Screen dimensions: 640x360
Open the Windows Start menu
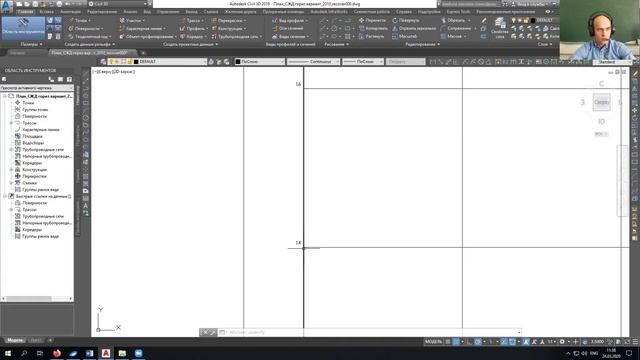[8, 353]
